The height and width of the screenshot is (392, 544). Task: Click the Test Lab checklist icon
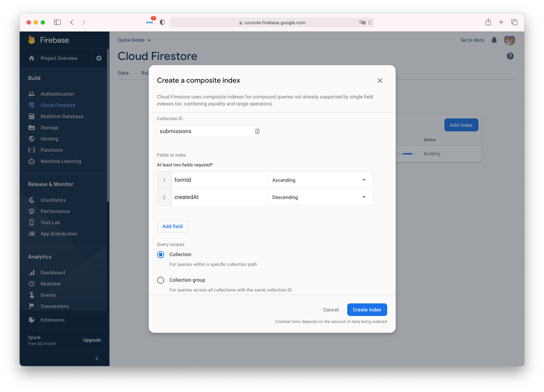tap(32, 222)
